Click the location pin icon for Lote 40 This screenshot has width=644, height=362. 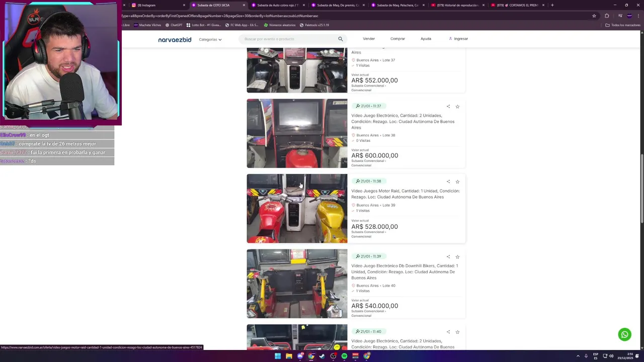point(353,286)
